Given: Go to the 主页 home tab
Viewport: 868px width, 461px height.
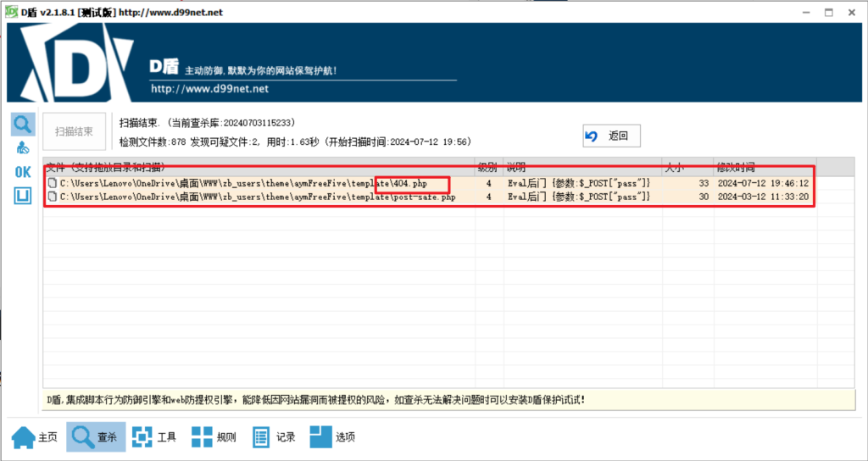Looking at the screenshot, I should coord(35,437).
